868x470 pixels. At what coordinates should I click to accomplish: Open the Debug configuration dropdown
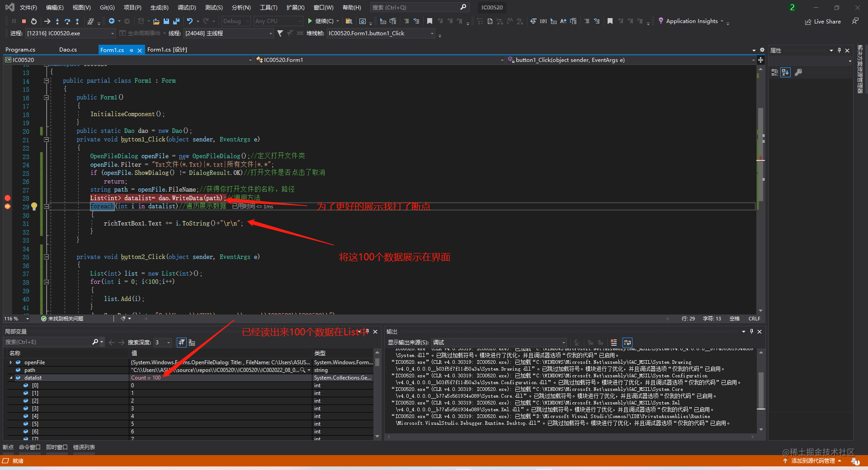236,21
